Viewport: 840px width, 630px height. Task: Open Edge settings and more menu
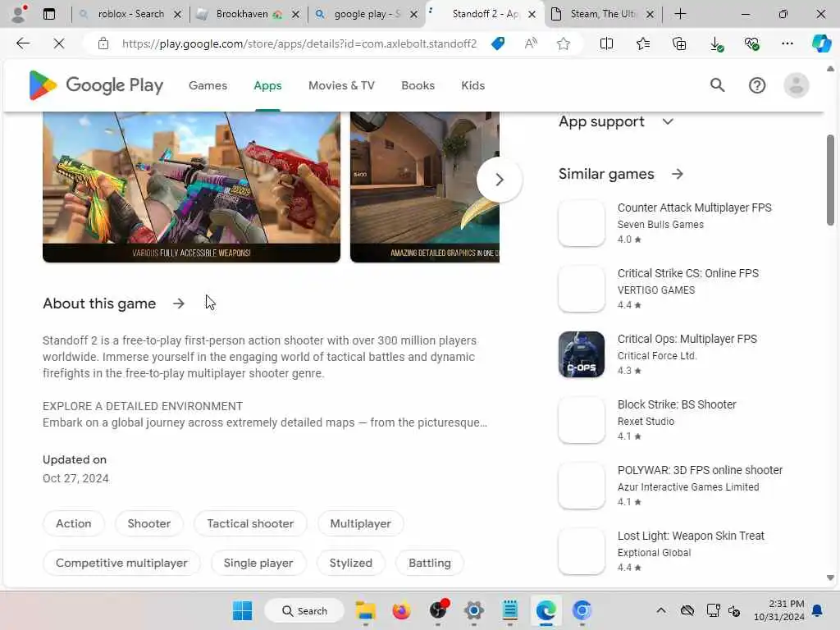(x=787, y=43)
